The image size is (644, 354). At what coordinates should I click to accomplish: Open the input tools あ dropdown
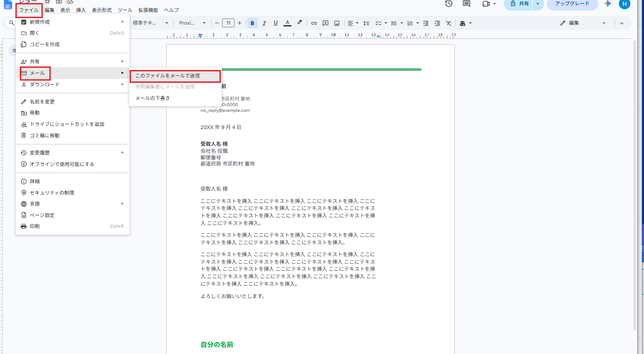pyautogui.click(x=465, y=23)
